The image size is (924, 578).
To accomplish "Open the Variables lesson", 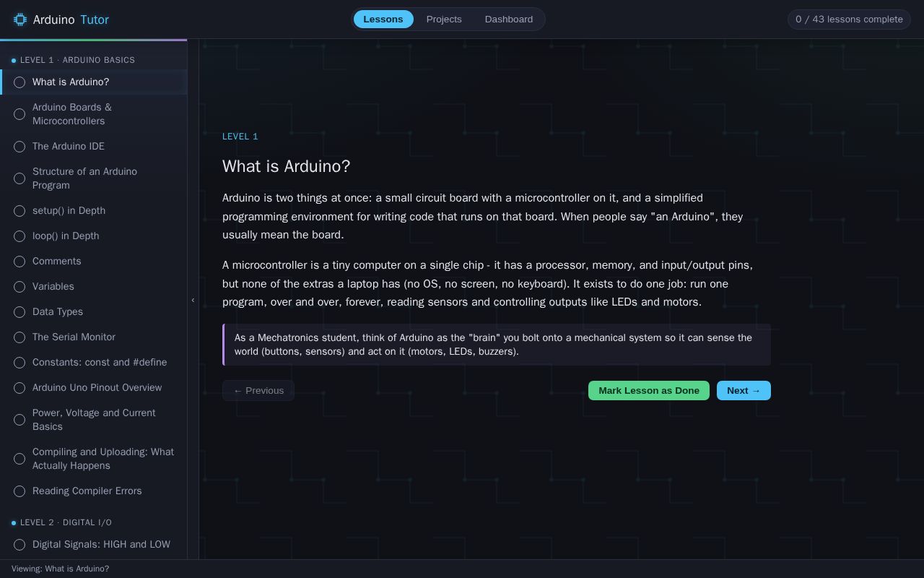I will [94, 287].
